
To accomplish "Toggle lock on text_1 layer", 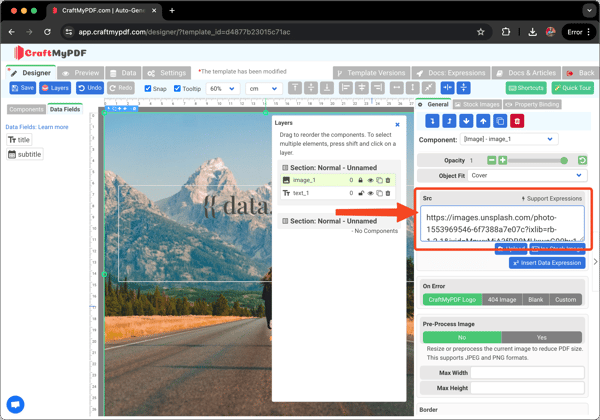I will [x=360, y=193].
